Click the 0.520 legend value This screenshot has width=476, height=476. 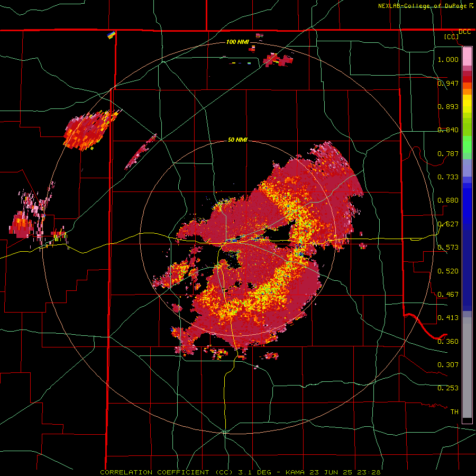(x=448, y=271)
